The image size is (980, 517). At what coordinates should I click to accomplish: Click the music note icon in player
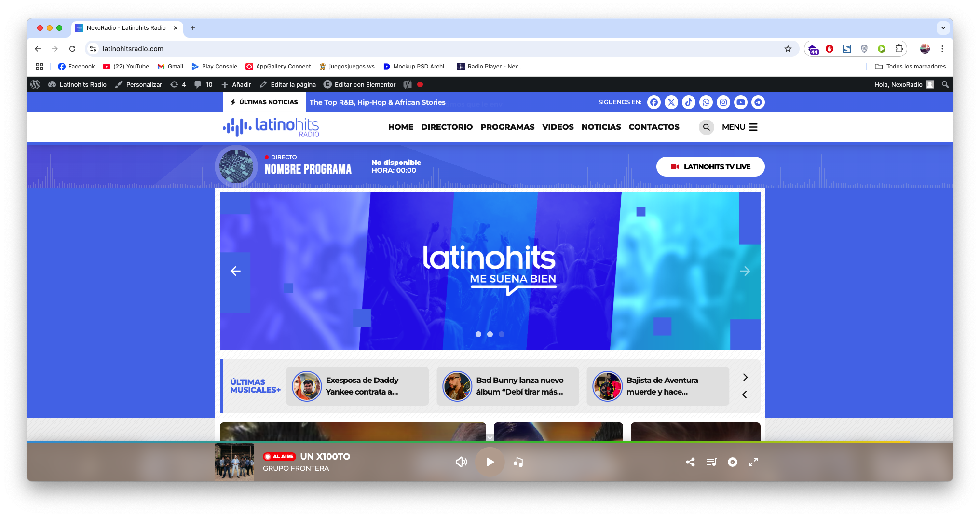[518, 462]
